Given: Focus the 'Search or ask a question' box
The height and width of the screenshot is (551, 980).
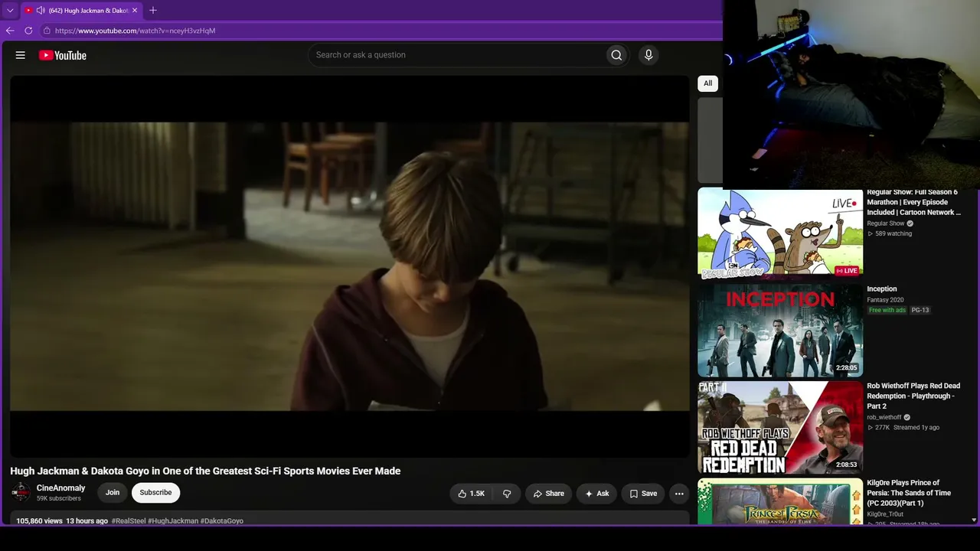Looking at the screenshot, I should pyautogui.click(x=456, y=55).
